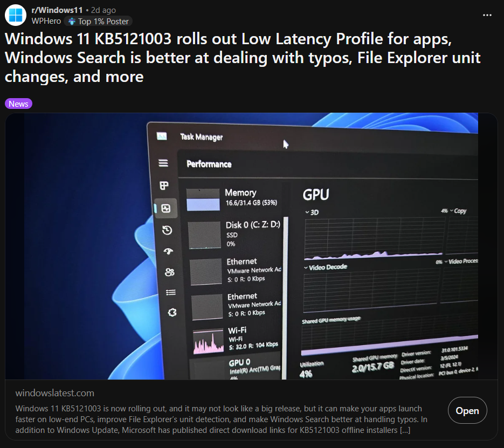
Task: Click the driver version 31.0.101.5334 value
Action: pos(454,349)
